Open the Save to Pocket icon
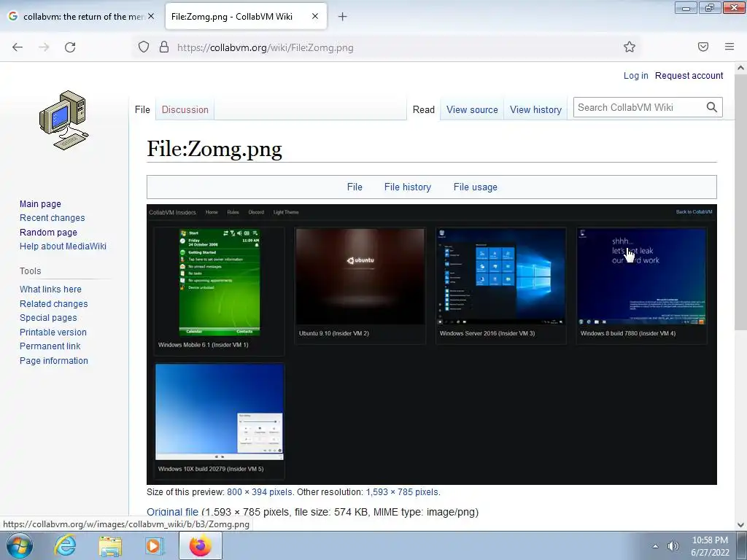Image resolution: width=747 pixels, height=560 pixels. tap(703, 47)
